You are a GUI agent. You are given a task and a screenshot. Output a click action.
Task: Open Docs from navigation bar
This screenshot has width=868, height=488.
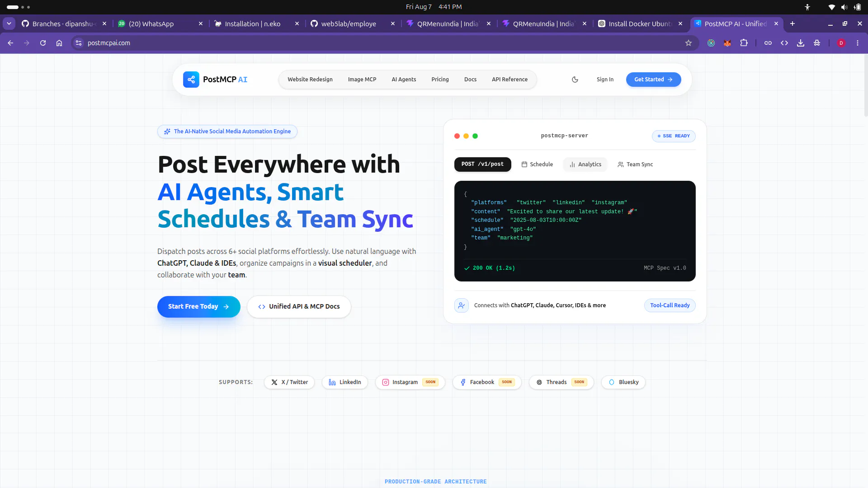pos(470,80)
